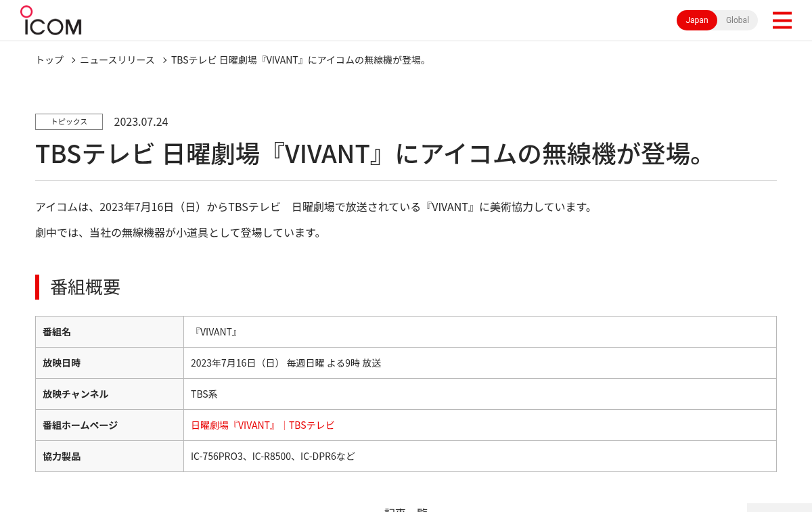
Task: Open ニュースリリース breadcrumb link
Action: 117,60
